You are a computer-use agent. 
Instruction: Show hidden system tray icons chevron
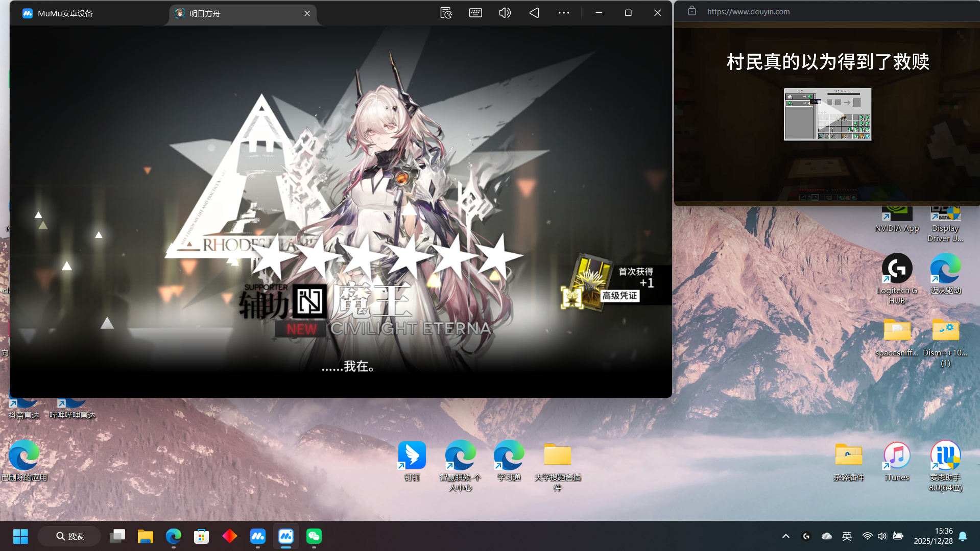coord(785,536)
